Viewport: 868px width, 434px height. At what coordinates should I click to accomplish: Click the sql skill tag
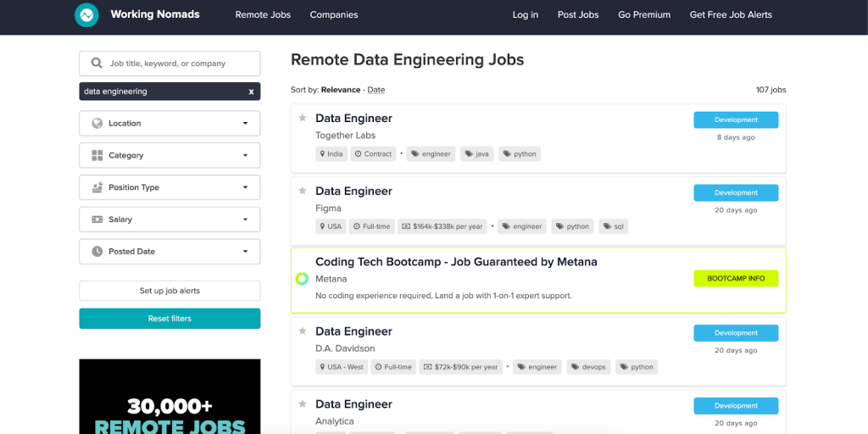pyautogui.click(x=614, y=226)
